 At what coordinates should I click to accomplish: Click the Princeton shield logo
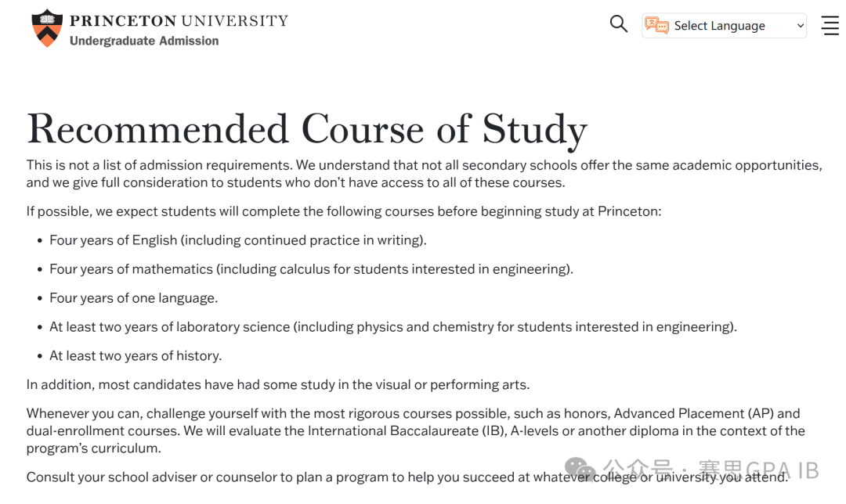click(x=46, y=28)
